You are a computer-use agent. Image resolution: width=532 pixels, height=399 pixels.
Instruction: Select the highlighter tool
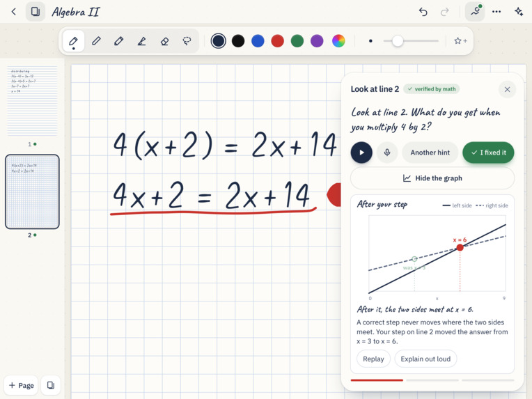point(142,41)
